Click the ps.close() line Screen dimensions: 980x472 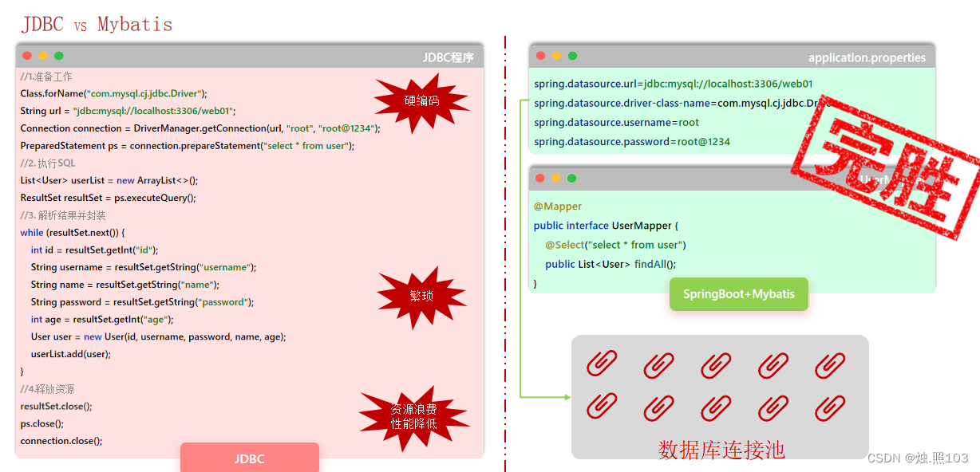tap(42, 424)
